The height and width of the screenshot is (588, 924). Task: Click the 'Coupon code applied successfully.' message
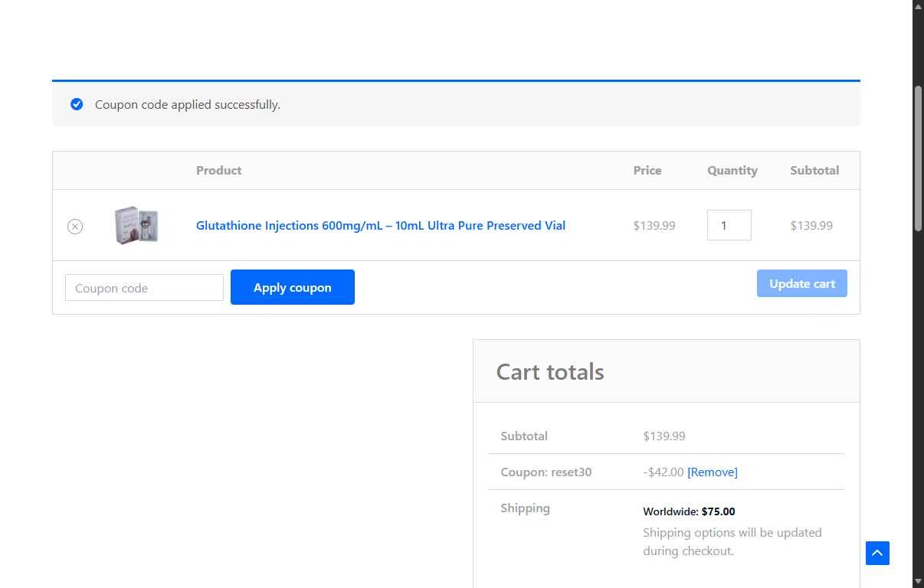tap(188, 104)
